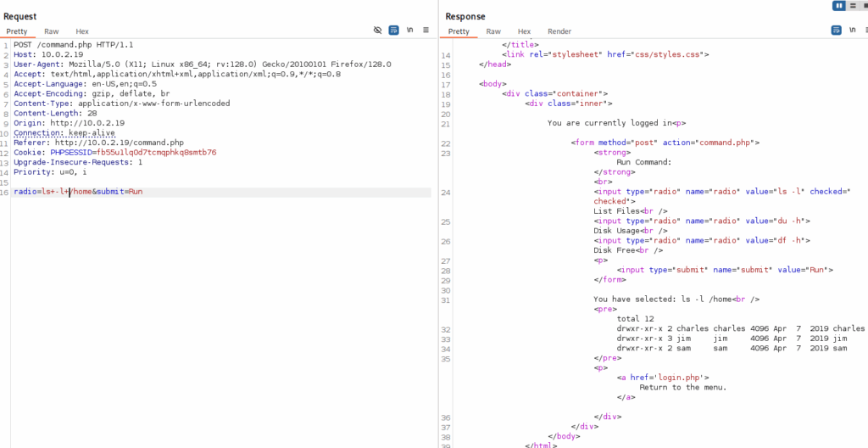Click the div class="inner" line

click(569, 104)
